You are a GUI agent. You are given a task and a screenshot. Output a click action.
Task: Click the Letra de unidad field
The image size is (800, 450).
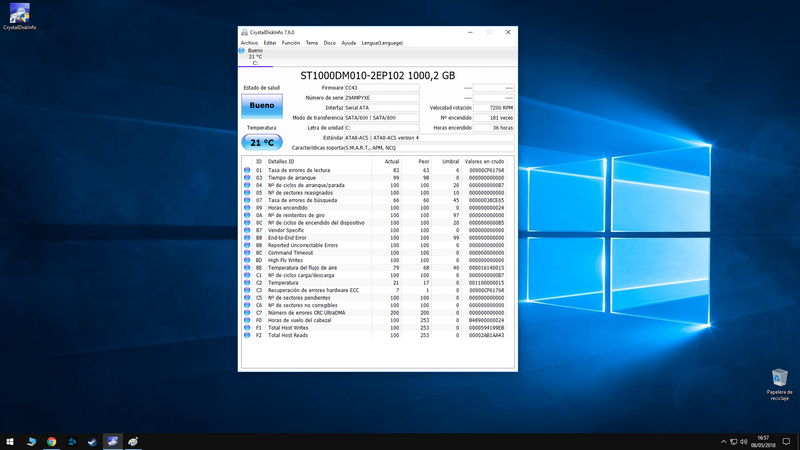pyautogui.click(x=382, y=128)
